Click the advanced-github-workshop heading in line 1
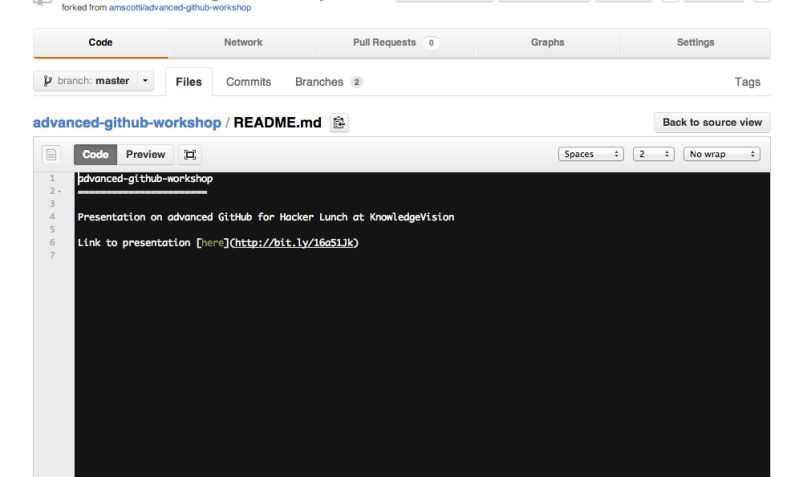This screenshot has width=799, height=477. [x=145, y=178]
